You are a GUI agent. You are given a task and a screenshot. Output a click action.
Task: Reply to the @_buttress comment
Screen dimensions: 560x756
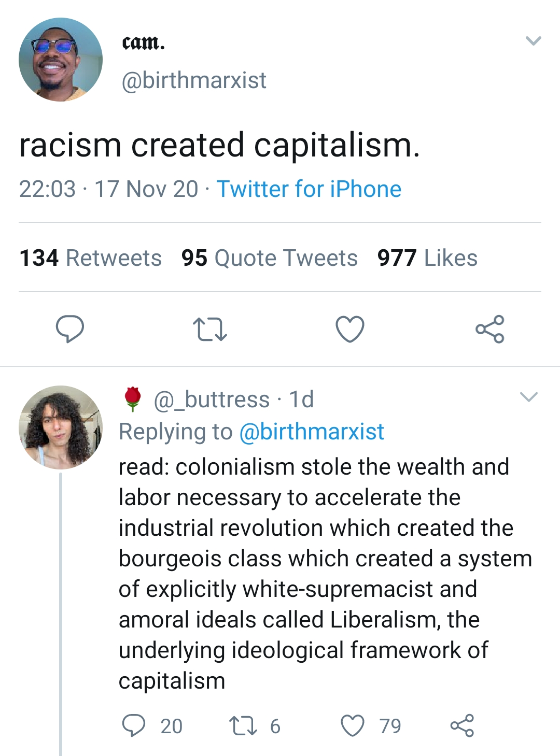tap(134, 725)
